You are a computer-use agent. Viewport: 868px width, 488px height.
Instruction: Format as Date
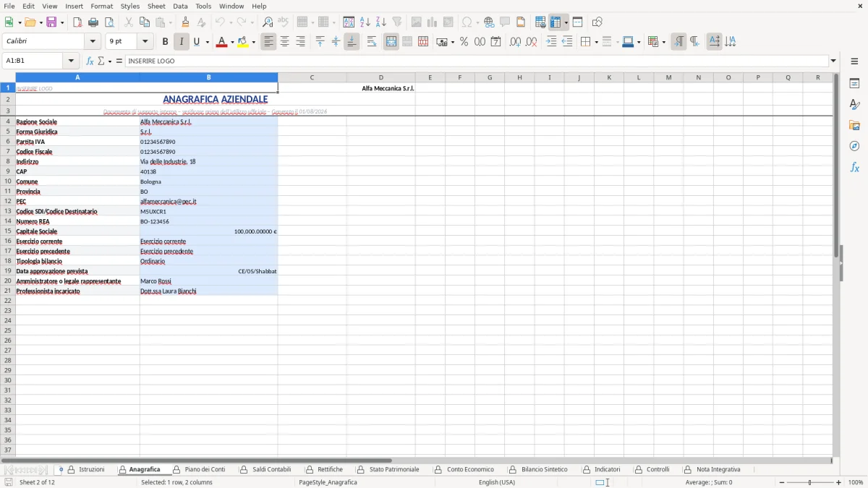click(495, 42)
